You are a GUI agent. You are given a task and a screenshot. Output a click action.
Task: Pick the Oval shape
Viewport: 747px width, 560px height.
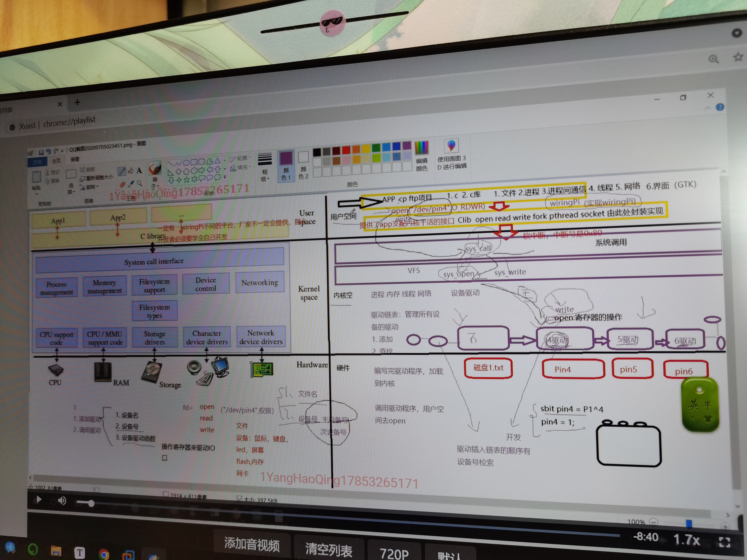coord(186,163)
